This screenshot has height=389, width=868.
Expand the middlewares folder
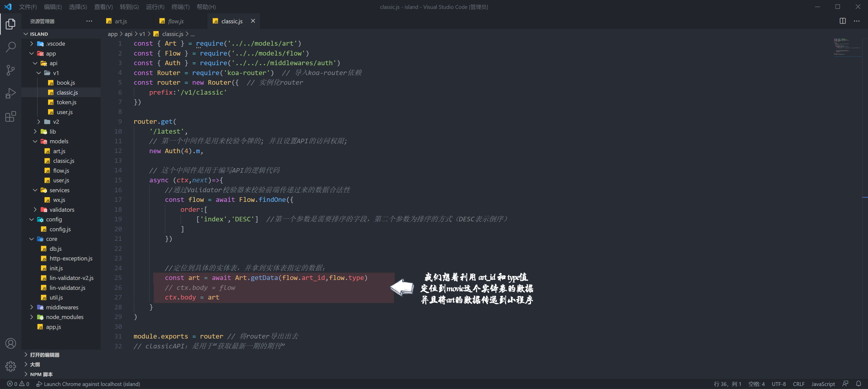pos(62,307)
